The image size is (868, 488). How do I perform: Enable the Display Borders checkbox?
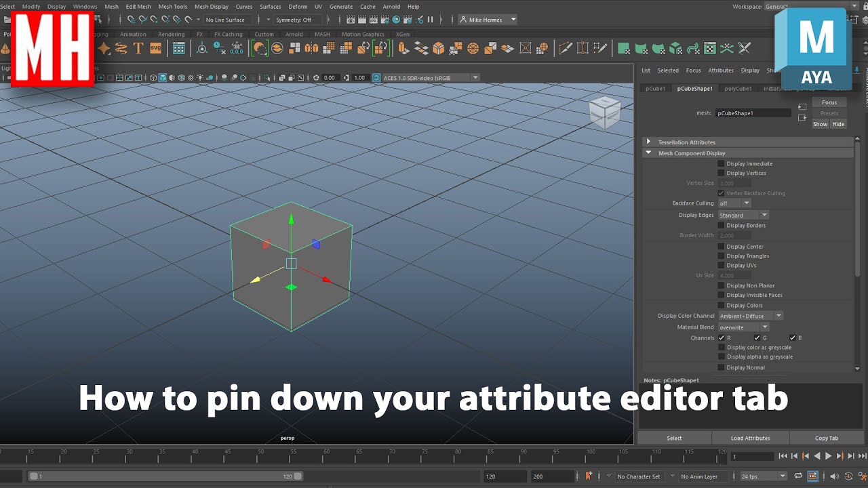(721, 225)
